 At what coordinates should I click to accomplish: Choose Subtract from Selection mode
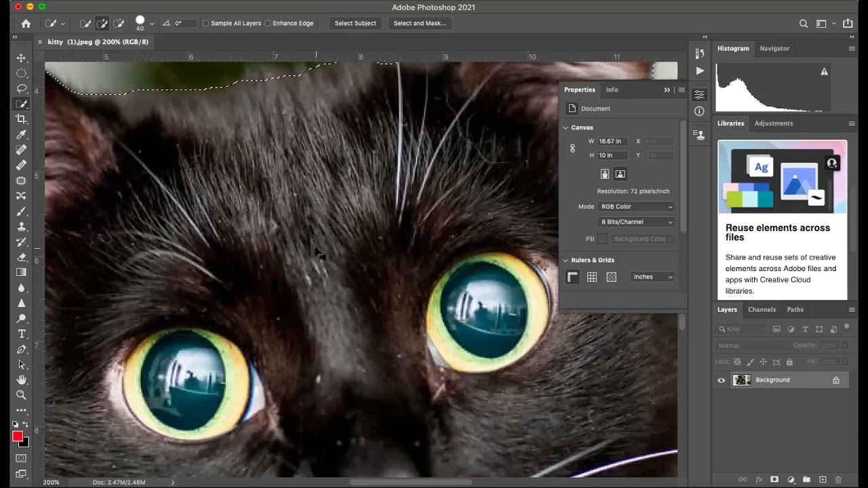tap(119, 23)
